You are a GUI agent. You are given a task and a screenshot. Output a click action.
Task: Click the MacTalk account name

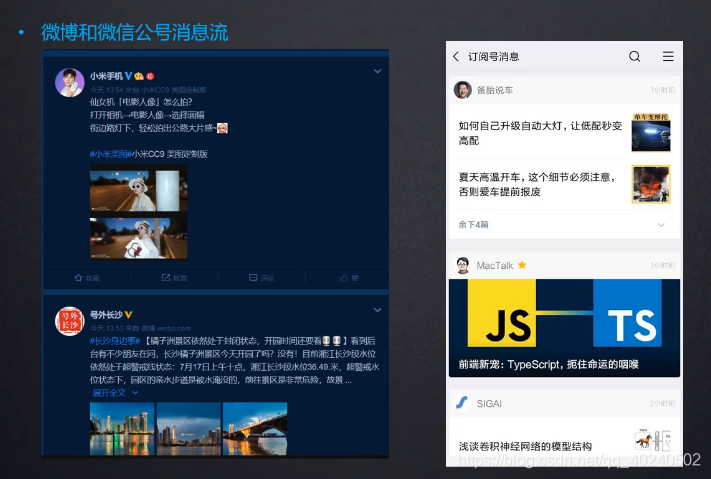[495, 265]
